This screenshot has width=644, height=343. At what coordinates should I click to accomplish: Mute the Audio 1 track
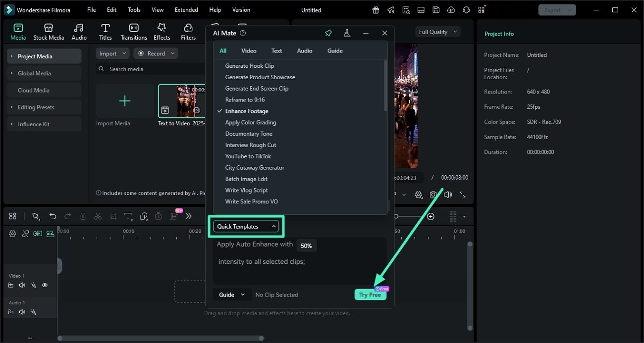(x=22, y=312)
